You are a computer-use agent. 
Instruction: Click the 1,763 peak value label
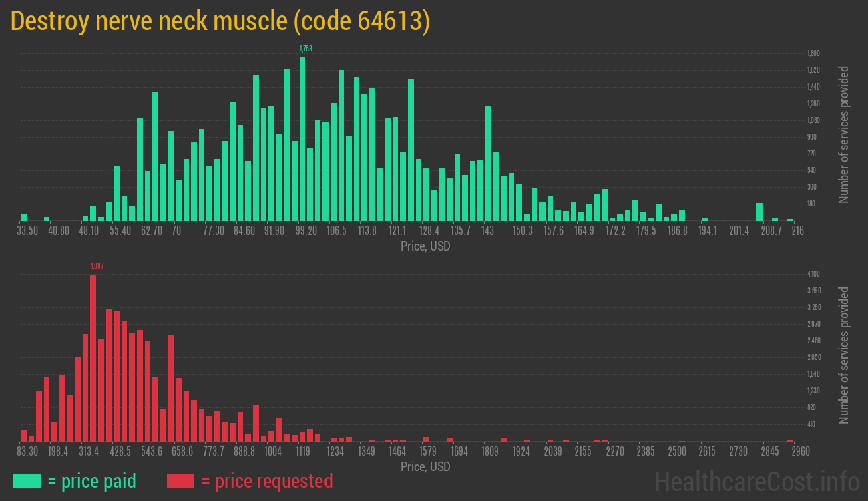(306, 49)
